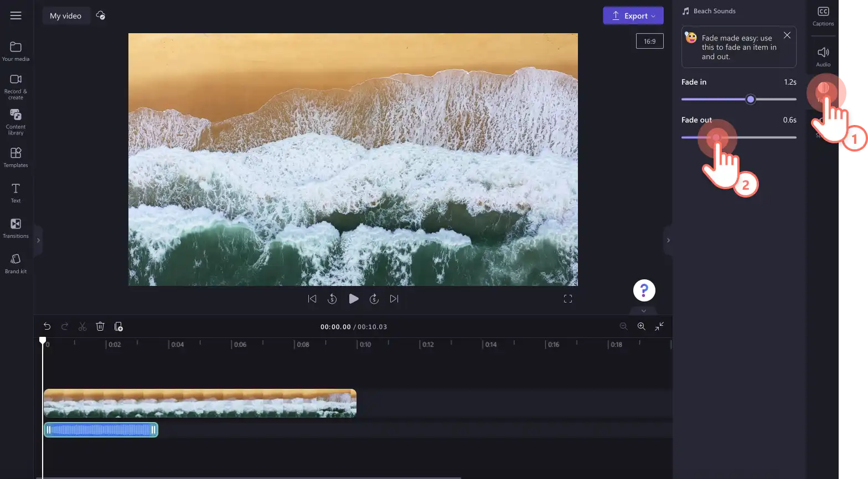Screen dimensions: 868x479
Task: Switch to the Audio tab
Action: click(x=823, y=56)
